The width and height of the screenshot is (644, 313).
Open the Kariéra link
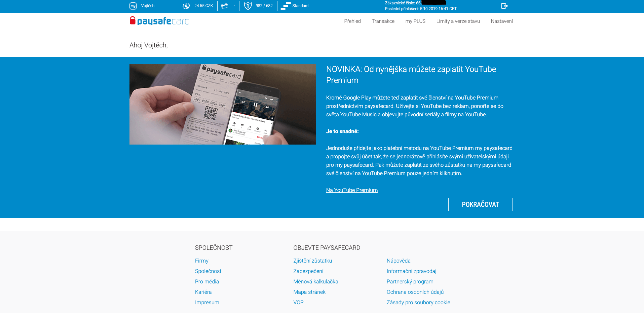tap(203, 292)
